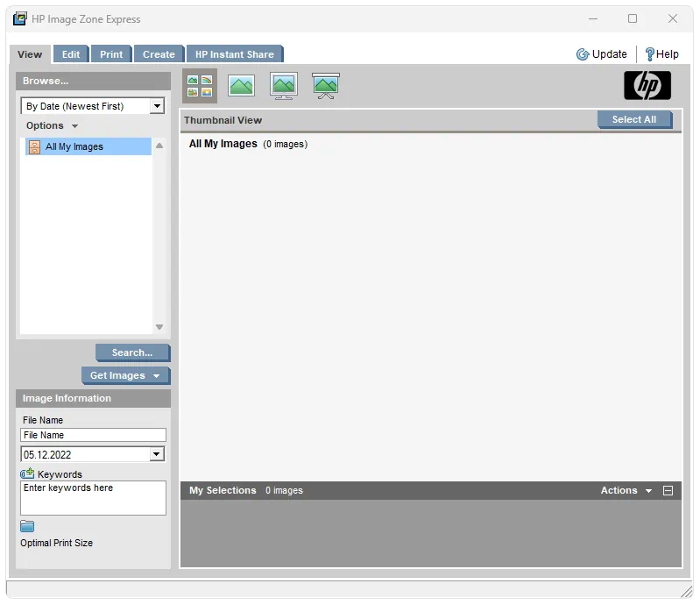Start slideshow projector screen icon
700x605 pixels.
pos(325,86)
